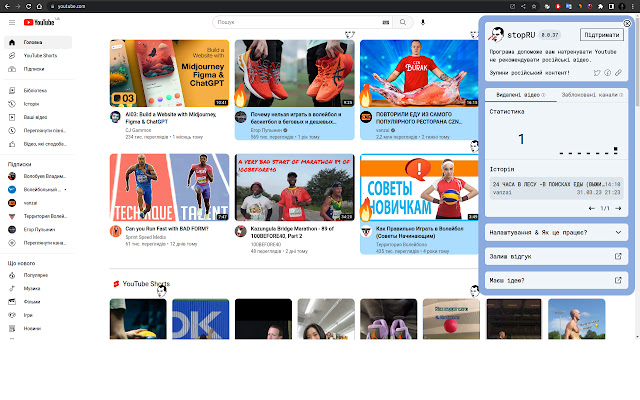Open Sprint Speed Media channel avatar

coord(116,231)
